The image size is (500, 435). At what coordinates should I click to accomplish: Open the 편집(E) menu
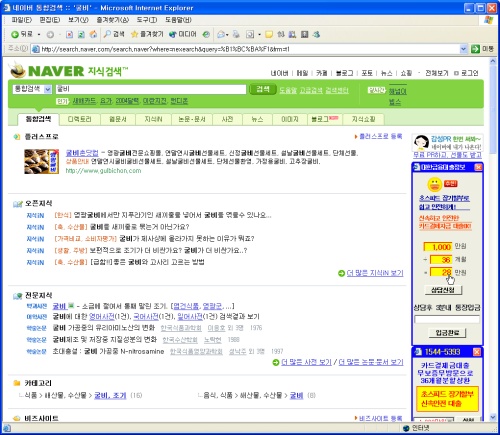click(x=50, y=20)
